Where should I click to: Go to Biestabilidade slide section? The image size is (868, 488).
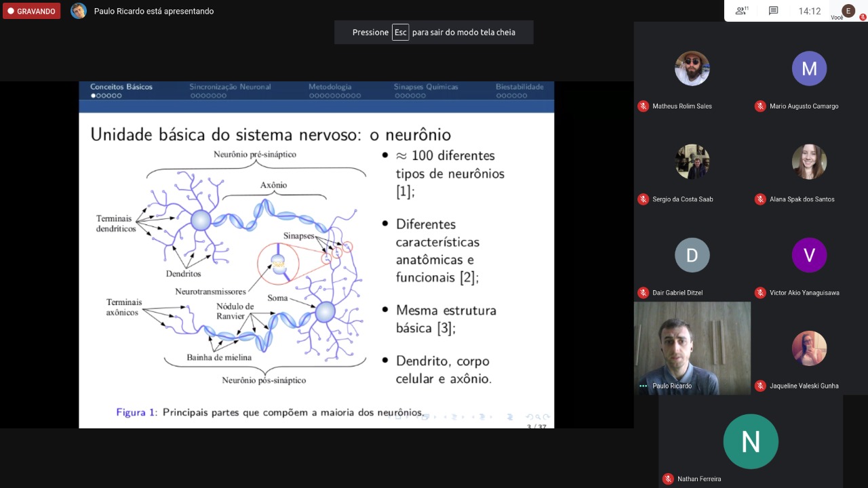[519, 87]
